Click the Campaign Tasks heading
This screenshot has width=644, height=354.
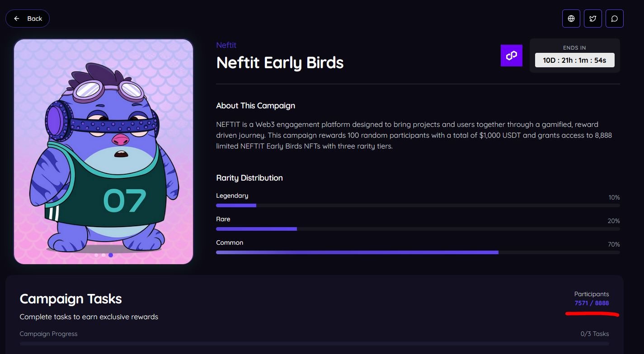(71, 299)
